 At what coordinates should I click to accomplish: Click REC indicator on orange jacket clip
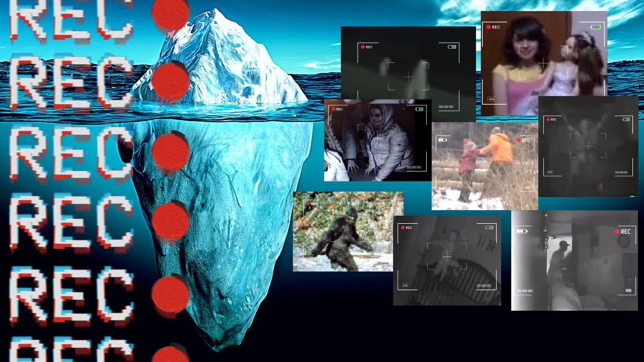524,140
